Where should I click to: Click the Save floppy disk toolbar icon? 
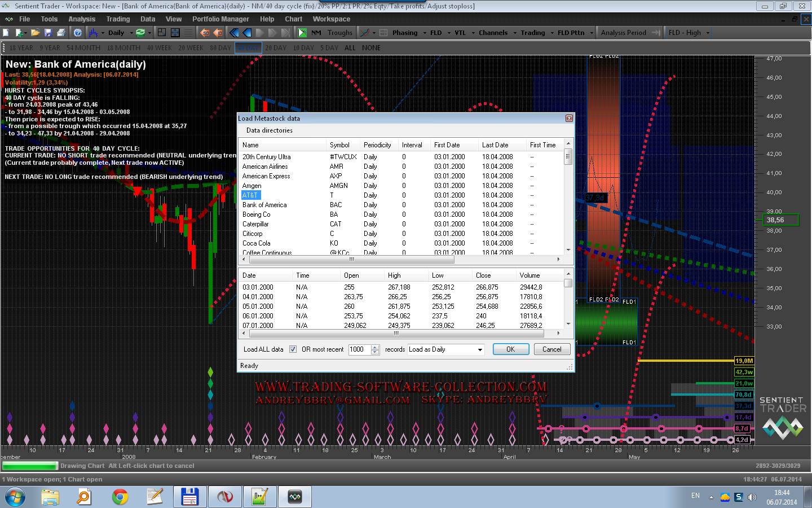48,33
